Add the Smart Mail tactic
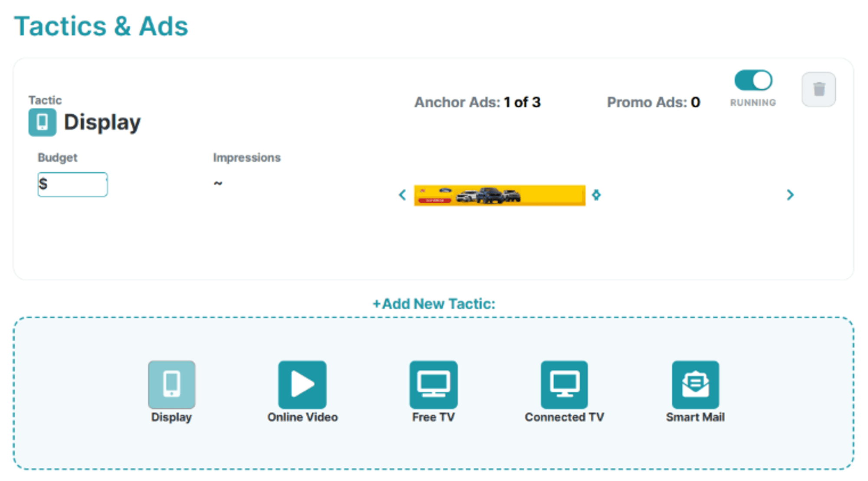Viewport: 868px width, 481px height. pyautogui.click(x=695, y=385)
